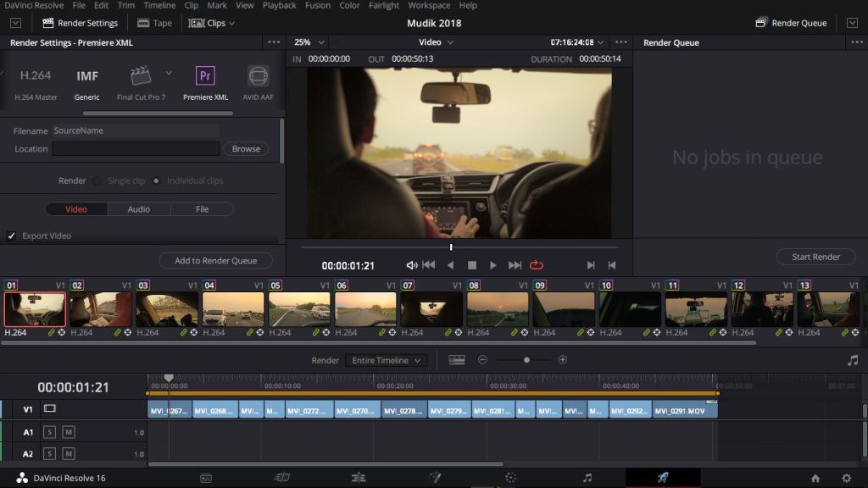Screen dimensions: 868x488
Task: Open the viewer zoom 25% dropdown
Action: pos(307,42)
